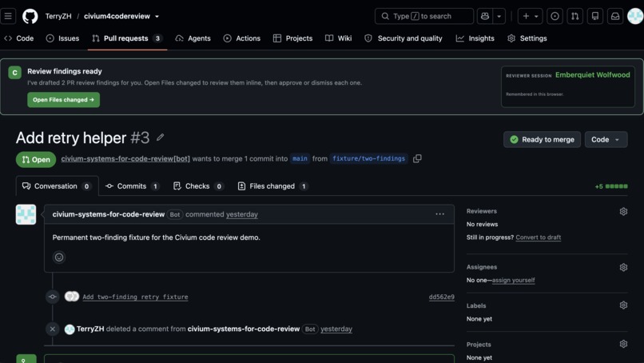Select the Commits tab
This screenshot has width=644, height=363.
coord(133,186)
